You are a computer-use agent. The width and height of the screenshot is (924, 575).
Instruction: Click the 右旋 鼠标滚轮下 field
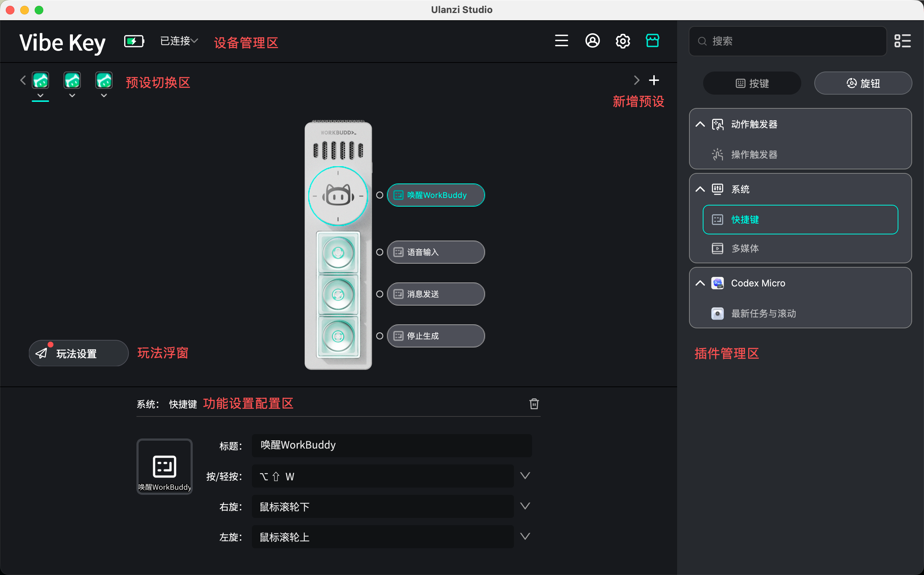tap(383, 506)
